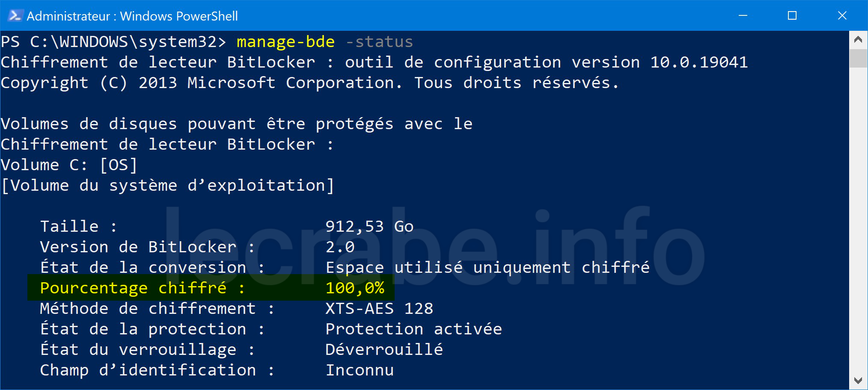This screenshot has height=390, width=868.
Task: Click the 'Administrateur : Windows PowerShell' title text
Action: (x=132, y=16)
